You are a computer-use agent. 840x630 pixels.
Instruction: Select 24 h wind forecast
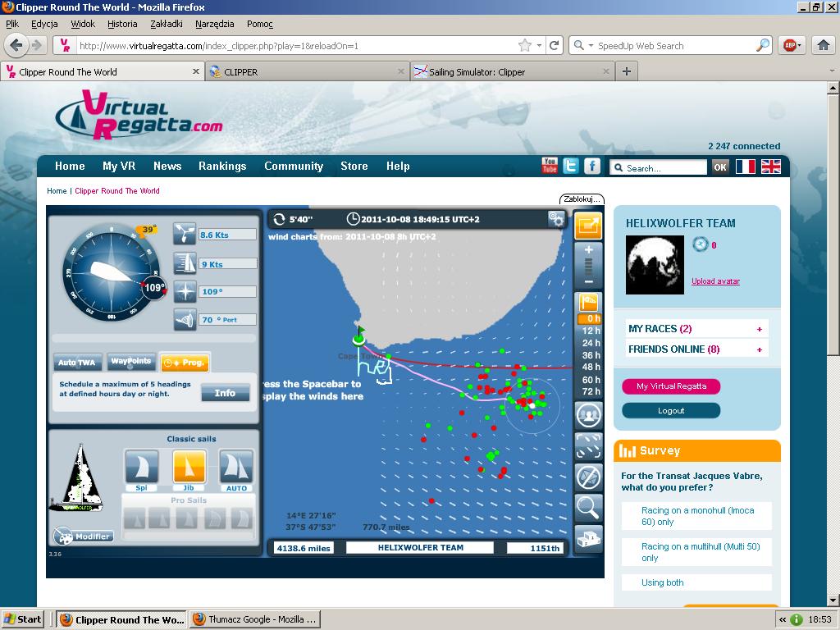(591, 343)
